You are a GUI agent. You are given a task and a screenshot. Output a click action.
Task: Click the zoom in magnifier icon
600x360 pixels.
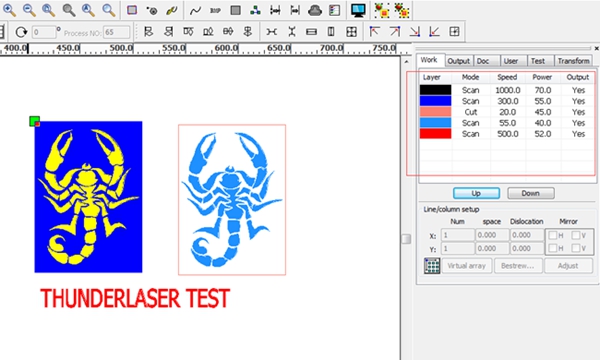tap(9, 10)
